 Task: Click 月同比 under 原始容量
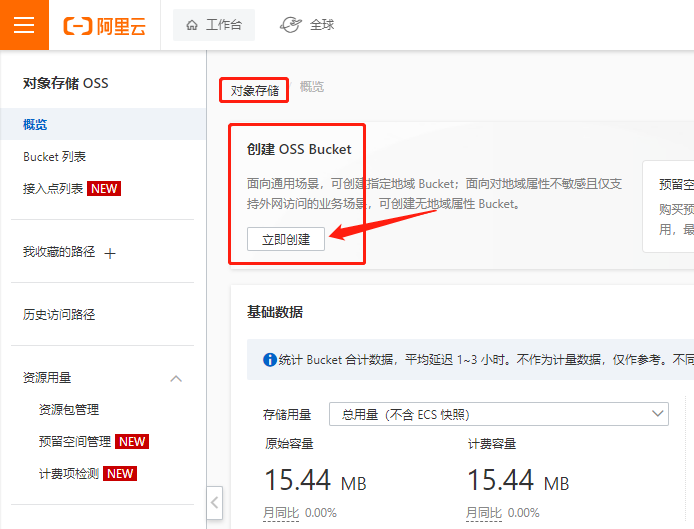click(281, 513)
